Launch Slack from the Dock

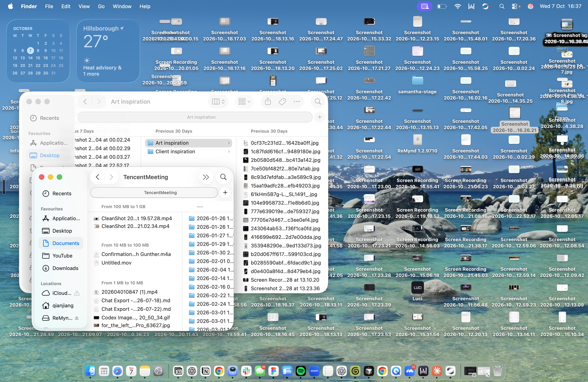click(x=246, y=371)
